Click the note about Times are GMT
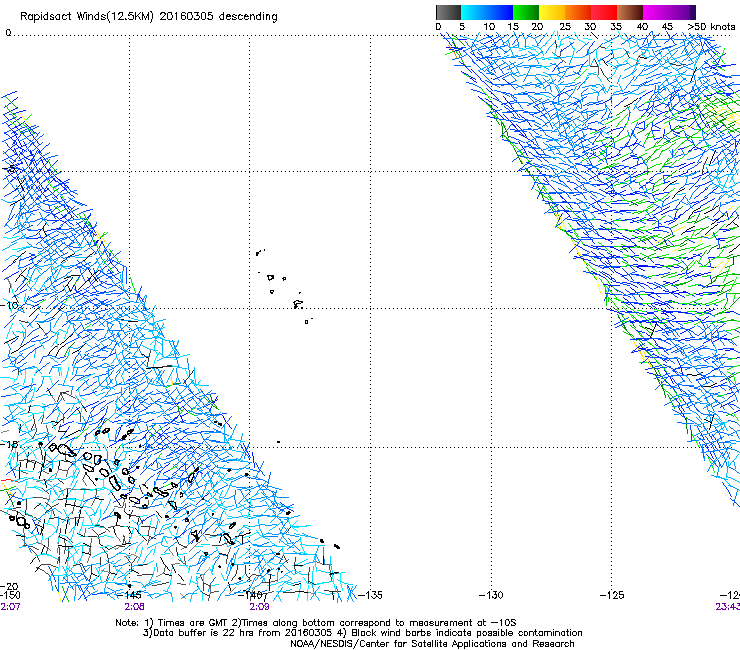Screen dimensions: 740x650 pyautogui.click(x=316, y=623)
